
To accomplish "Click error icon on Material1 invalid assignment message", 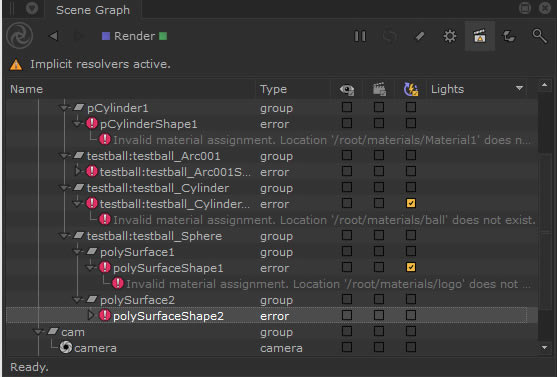I will click(105, 139).
